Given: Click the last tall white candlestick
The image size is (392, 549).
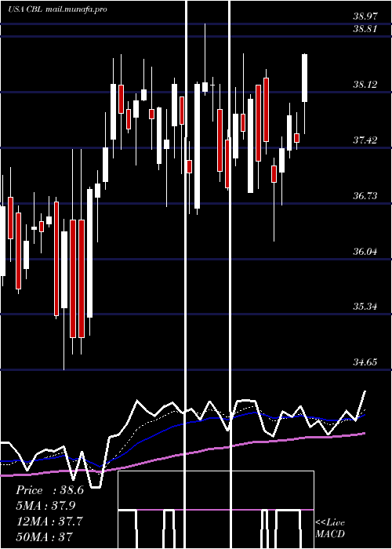Looking at the screenshot, I should tap(304, 78).
